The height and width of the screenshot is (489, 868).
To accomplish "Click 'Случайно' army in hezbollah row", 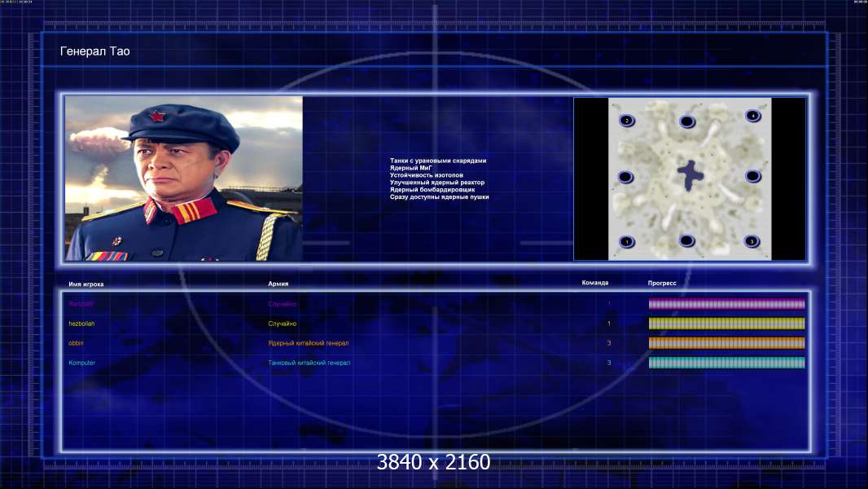I will pyautogui.click(x=282, y=324).
